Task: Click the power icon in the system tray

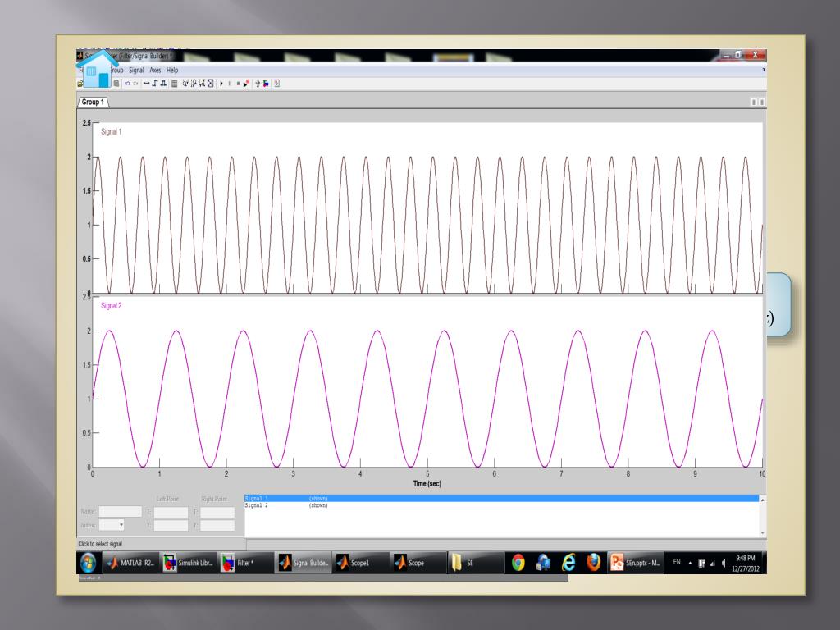Action: (701, 563)
